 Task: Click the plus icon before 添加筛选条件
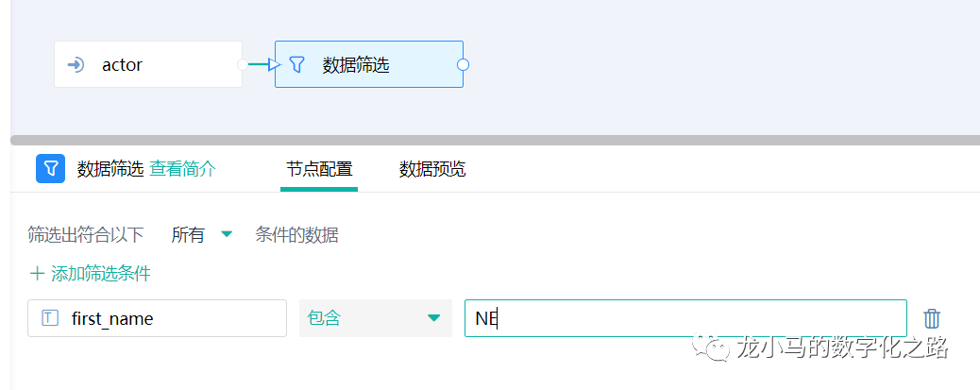[x=37, y=274]
